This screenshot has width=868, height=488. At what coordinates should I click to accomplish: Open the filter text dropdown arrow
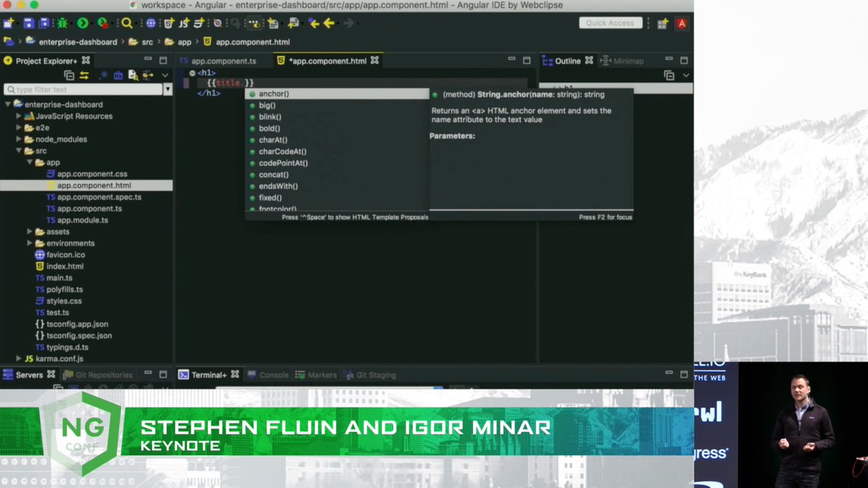pos(168,90)
